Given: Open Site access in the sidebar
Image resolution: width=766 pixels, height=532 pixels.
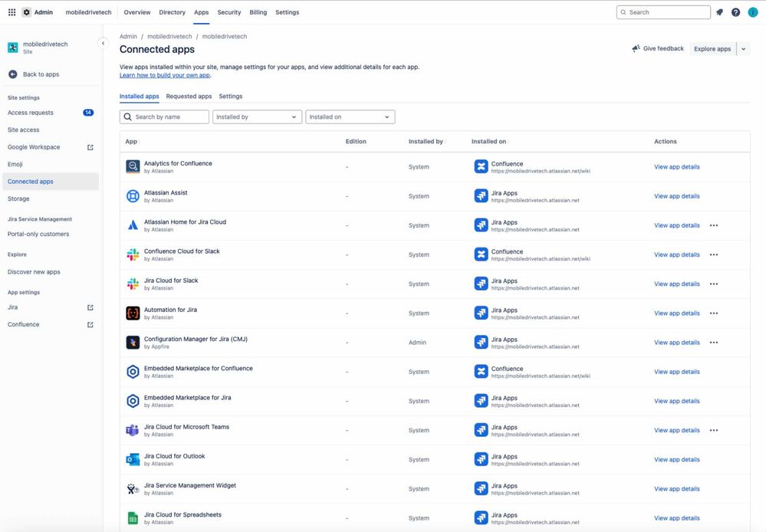Looking at the screenshot, I should pyautogui.click(x=51, y=130).
